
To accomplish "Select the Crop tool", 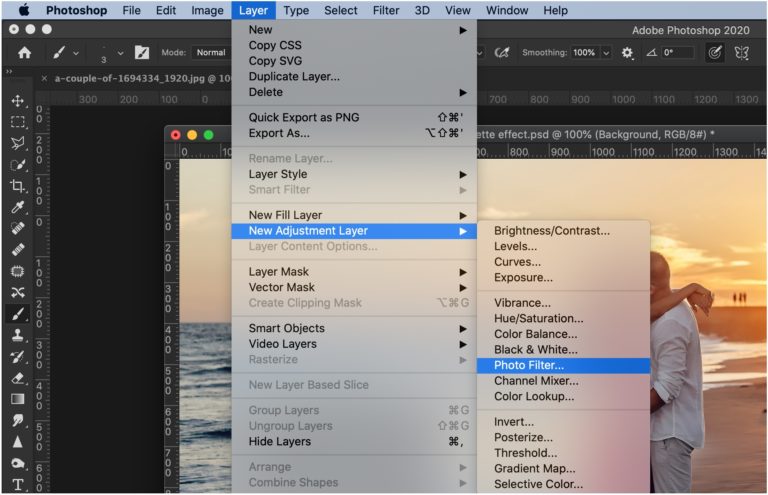I will pyautogui.click(x=18, y=186).
